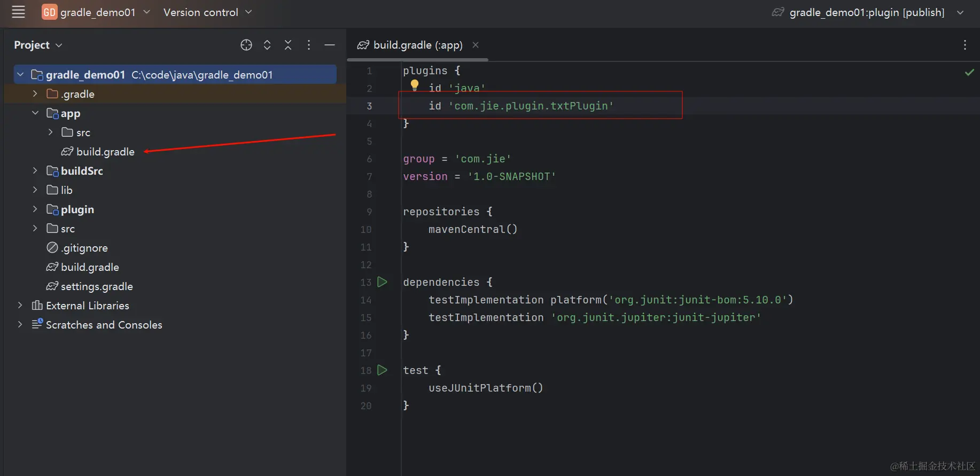Select root build.gradle file
This screenshot has height=476, width=980.
83,267
